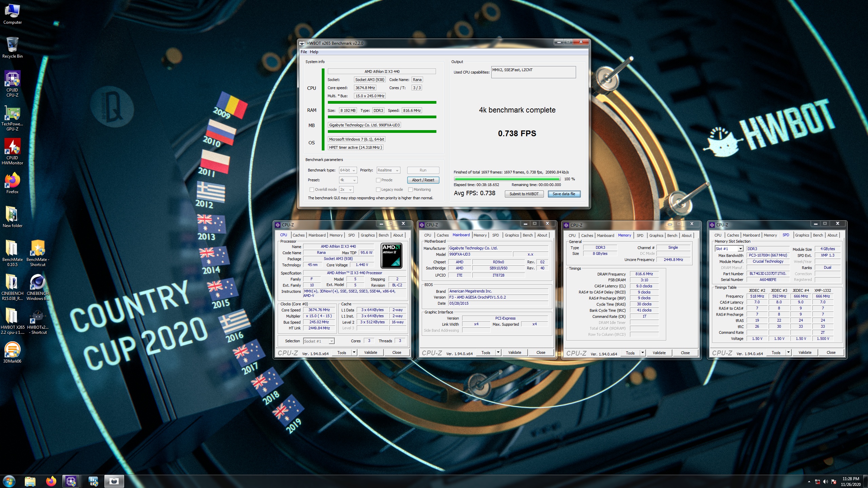This screenshot has height=488, width=868.
Task: Toggle the Monitoring checkbox
Action: coord(410,189)
